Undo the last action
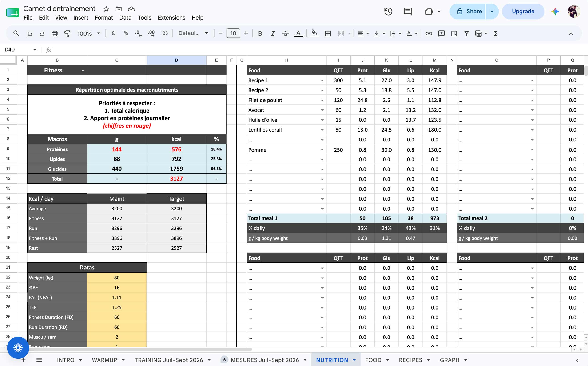This screenshot has height=366, width=588. (x=29, y=33)
